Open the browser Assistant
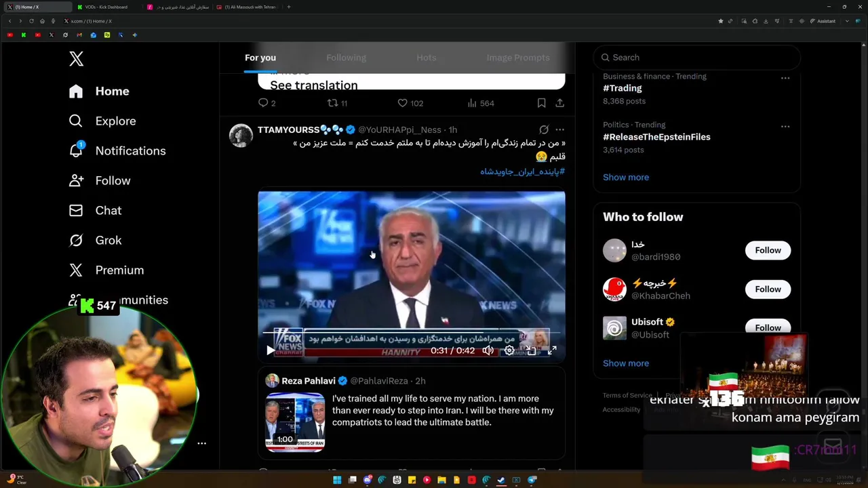This screenshot has width=868, height=488. 823,21
